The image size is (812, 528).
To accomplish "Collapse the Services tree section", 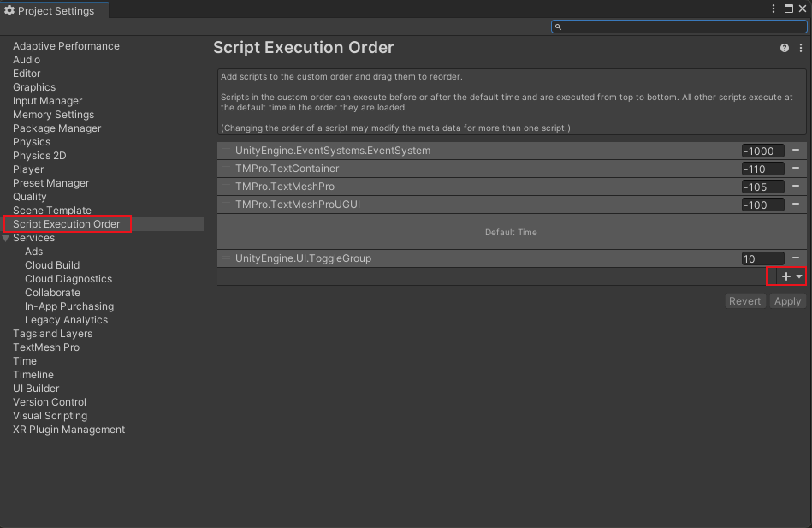I will [x=6, y=238].
